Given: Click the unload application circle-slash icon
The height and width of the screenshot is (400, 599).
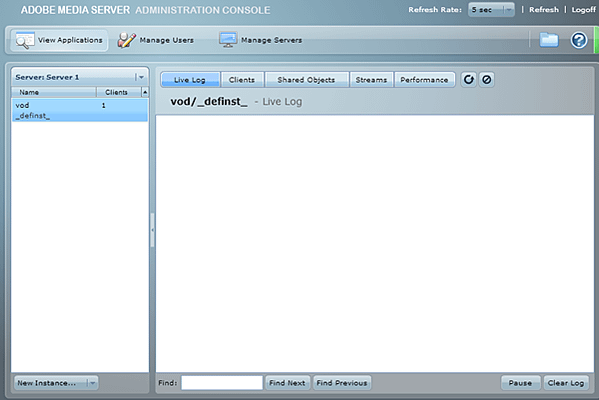Looking at the screenshot, I should click(486, 79).
